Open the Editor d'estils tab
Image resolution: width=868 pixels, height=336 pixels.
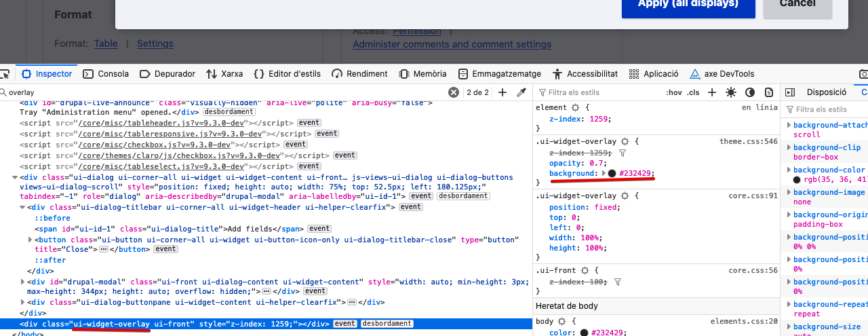(288, 74)
